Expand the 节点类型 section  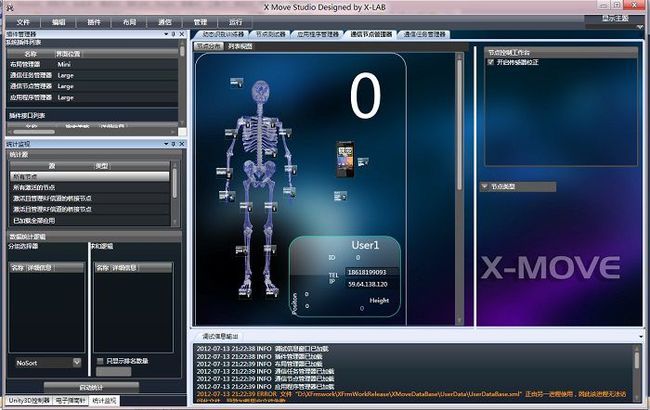[x=484, y=187]
